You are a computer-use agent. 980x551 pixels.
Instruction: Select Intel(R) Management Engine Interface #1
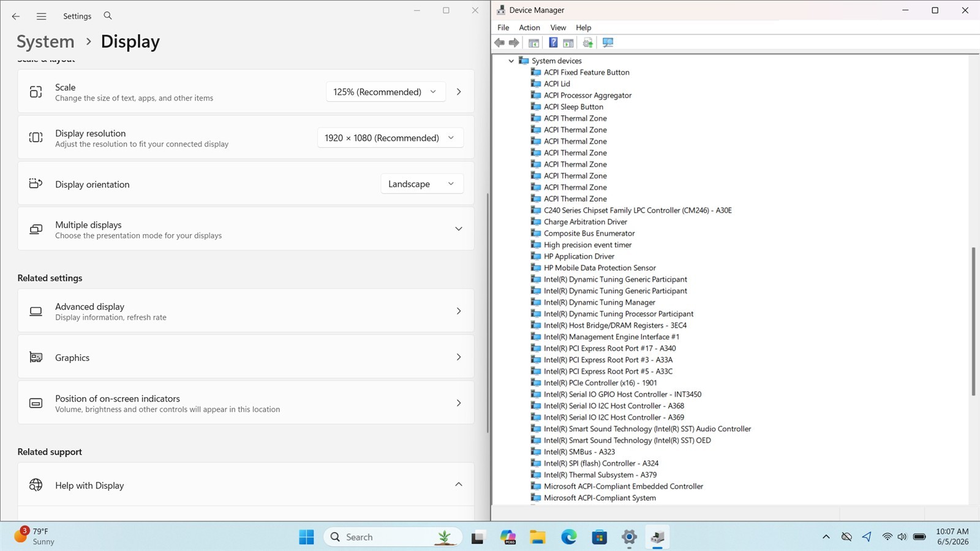coord(611,337)
